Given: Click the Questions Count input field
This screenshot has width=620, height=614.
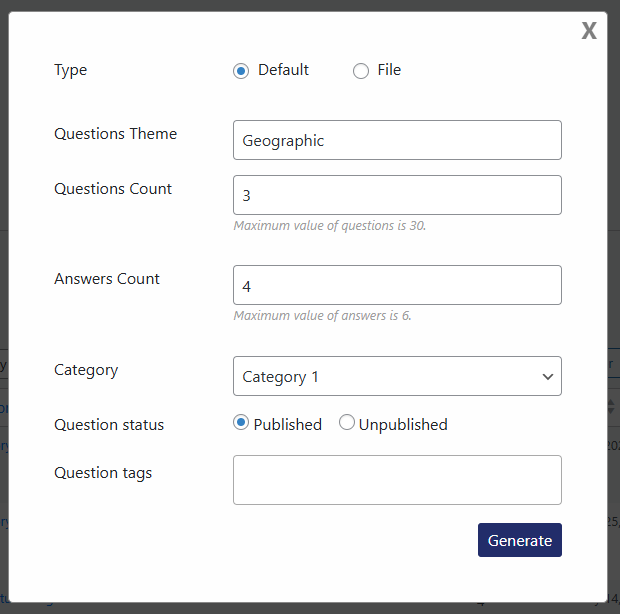Looking at the screenshot, I should tap(397, 195).
